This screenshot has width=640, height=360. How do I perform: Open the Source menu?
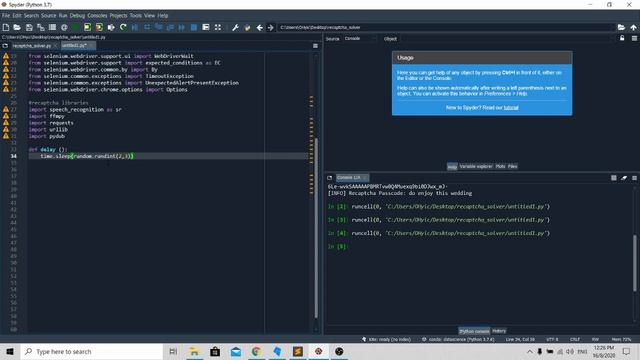[49, 16]
